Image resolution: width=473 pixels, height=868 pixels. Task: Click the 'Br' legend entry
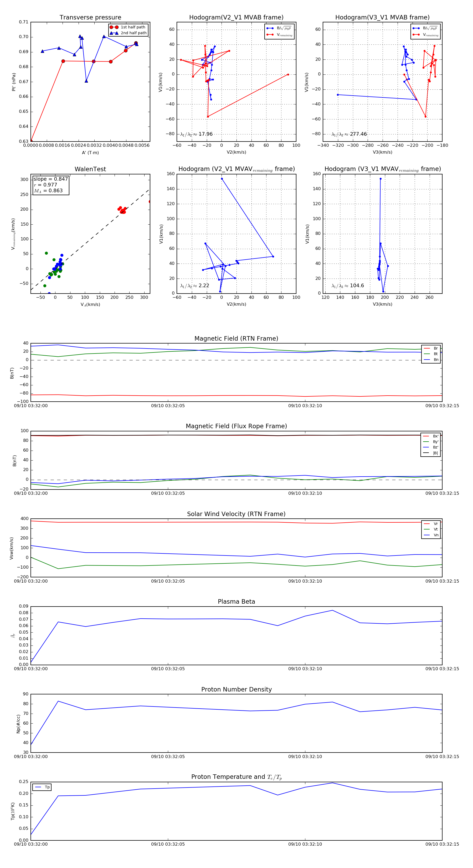tap(431, 349)
